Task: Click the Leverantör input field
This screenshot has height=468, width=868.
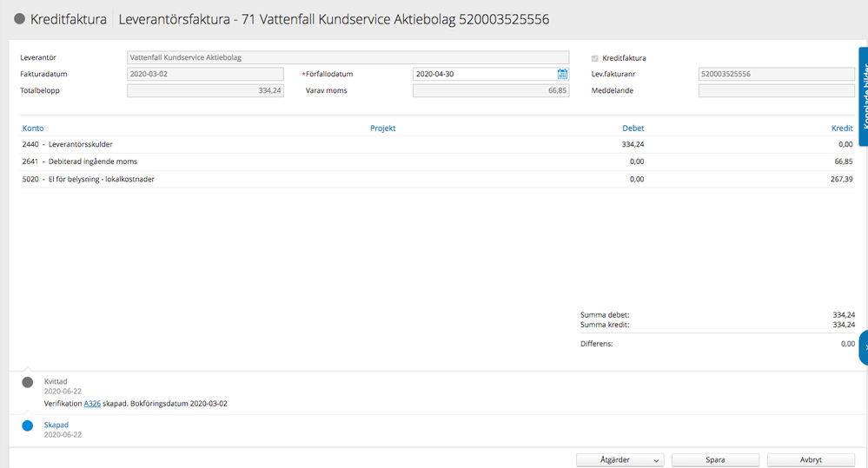Action: tap(348, 57)
